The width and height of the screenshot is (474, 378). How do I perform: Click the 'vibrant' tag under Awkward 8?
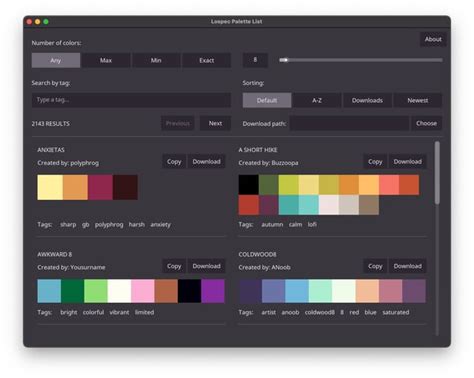click(x=119, y=312)
